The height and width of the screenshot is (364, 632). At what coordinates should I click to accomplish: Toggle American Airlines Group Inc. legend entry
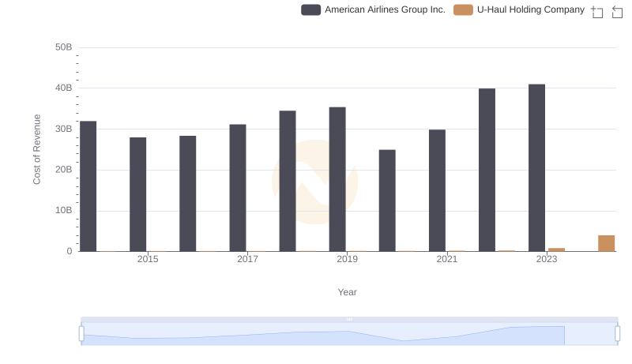click(x=373, y=9)
